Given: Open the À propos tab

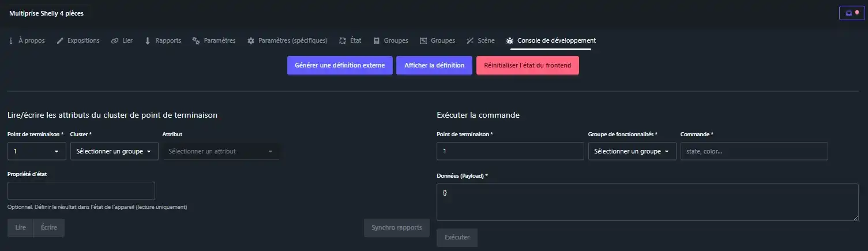Looking at the screenshot, I should click(x=27, y=41).
